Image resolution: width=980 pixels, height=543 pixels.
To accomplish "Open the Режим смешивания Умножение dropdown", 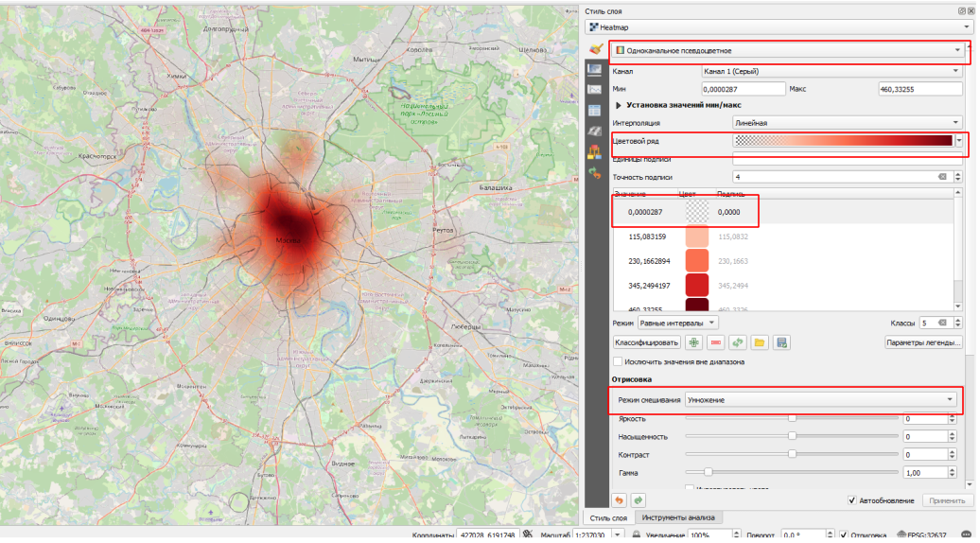I will (821, 400).
